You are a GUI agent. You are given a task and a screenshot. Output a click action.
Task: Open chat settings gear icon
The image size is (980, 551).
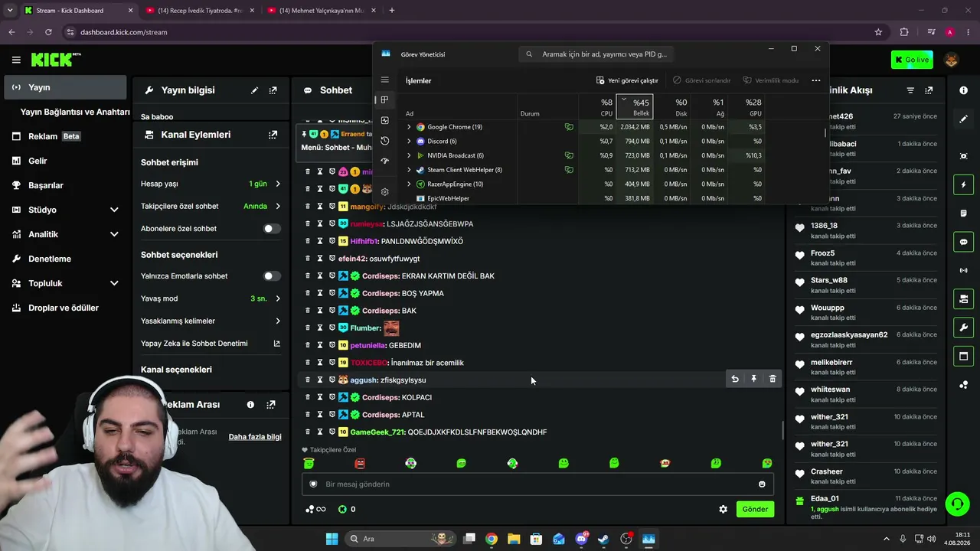723,509
